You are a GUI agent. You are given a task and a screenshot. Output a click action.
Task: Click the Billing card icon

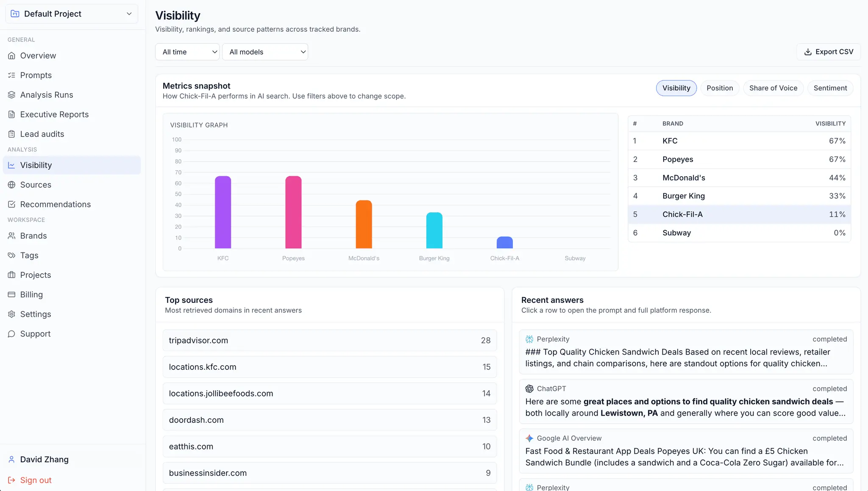[x=11, y=294]
